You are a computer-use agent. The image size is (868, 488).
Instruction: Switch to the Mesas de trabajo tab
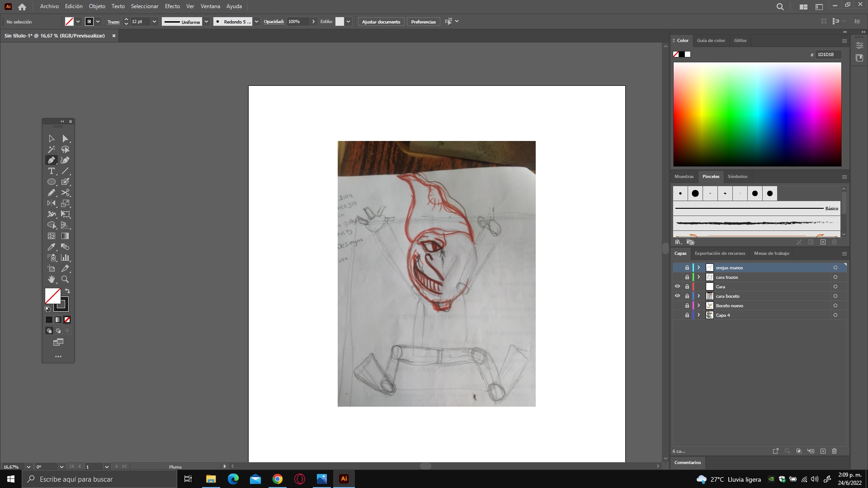[771, 253]
